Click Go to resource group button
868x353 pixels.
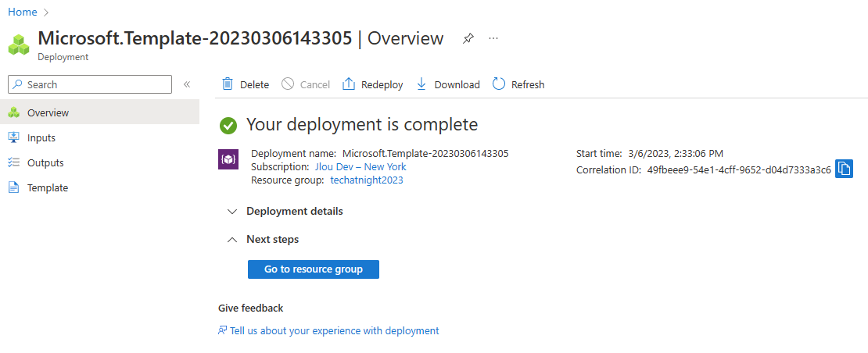point(314,269)
